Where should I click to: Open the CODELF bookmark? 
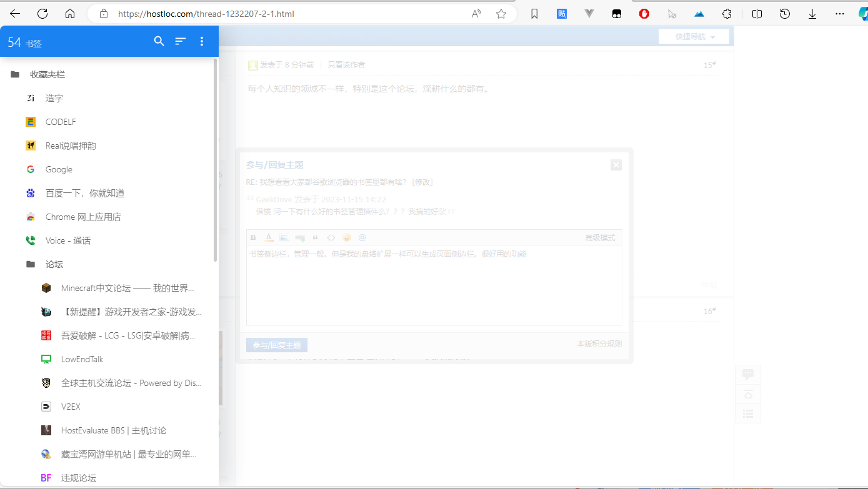[61, 122]
